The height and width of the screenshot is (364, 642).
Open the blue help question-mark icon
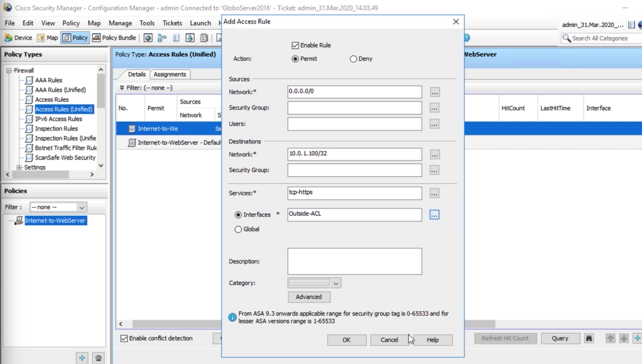tap(467, 38)
